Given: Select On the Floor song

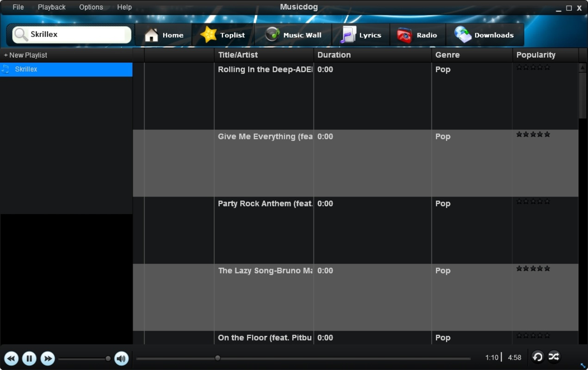Looking at the screenshot, I should (265, 338).
